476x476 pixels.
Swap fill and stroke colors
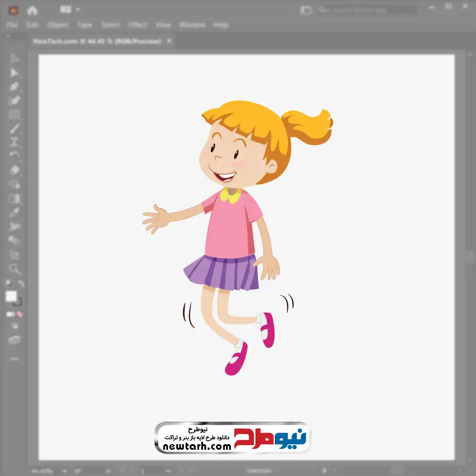(x=20, y=284)
